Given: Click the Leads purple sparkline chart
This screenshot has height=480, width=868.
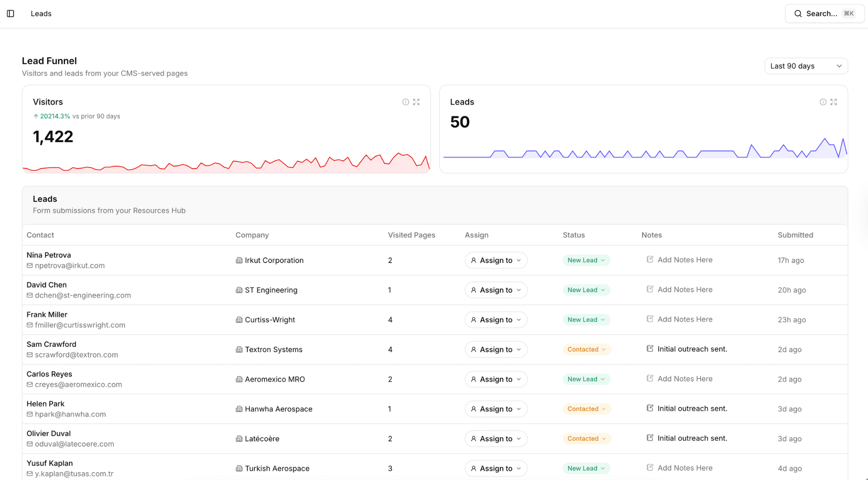Looking at the screenshot, I should [644, 148].
